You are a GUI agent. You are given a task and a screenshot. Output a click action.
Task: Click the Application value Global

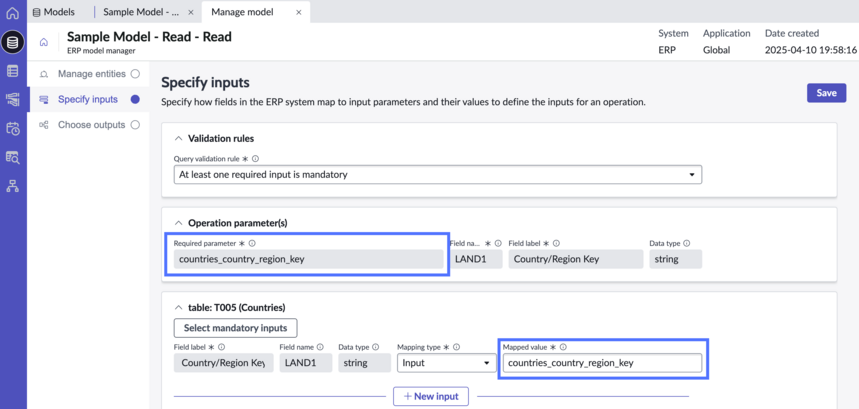pyautogui.click(x=717, y=50)
